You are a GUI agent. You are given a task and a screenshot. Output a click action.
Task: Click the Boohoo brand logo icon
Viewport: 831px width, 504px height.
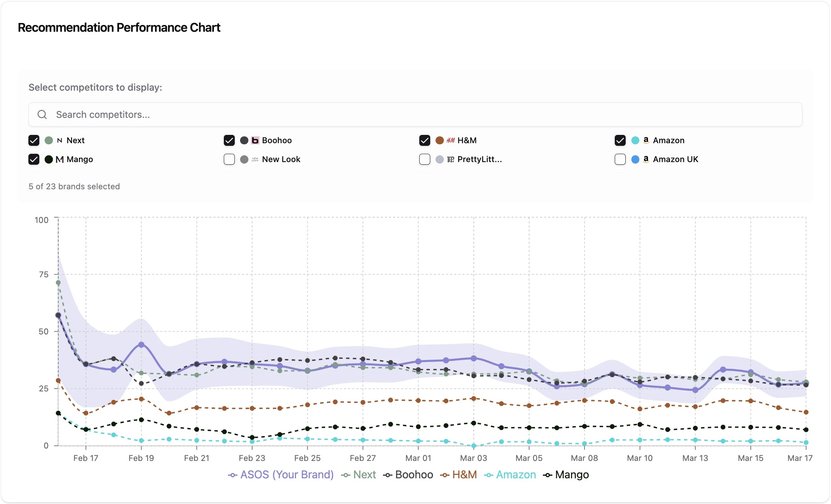click(x=255, y=141)
